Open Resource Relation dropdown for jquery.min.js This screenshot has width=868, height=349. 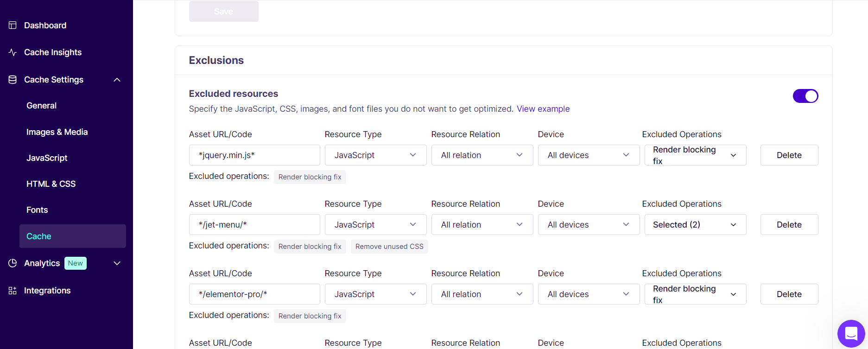pyautogui.click(x=482, y=155)
